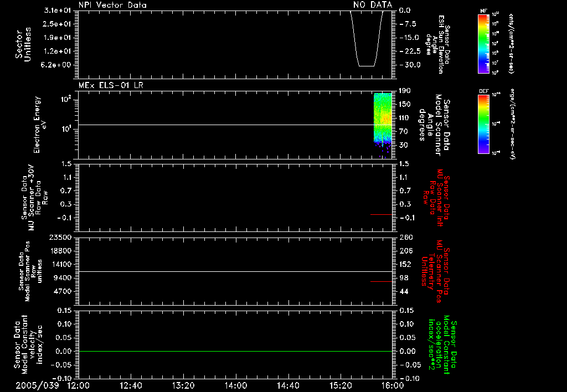Click the white sun elevation angle curve

(367, 38)
